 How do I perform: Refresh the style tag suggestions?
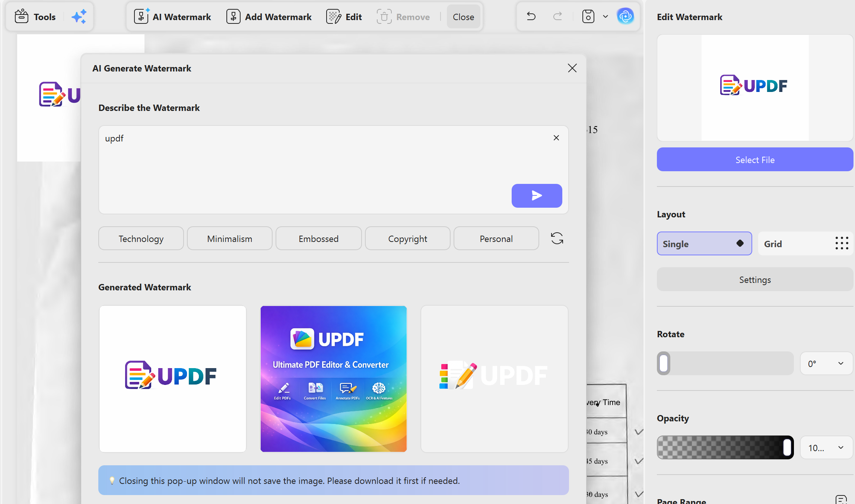tap(557, 238)
